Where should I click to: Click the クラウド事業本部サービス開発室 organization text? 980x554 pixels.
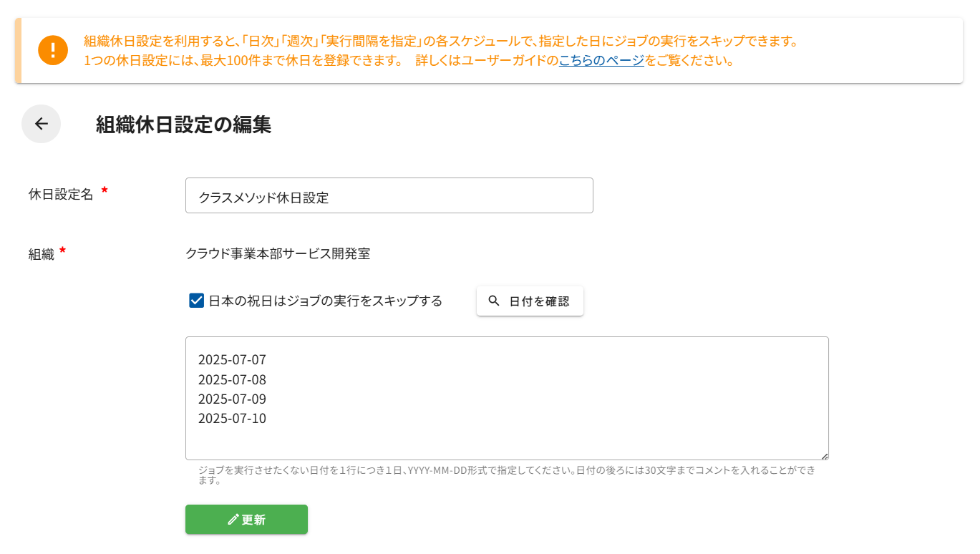(x=278, y=253)
